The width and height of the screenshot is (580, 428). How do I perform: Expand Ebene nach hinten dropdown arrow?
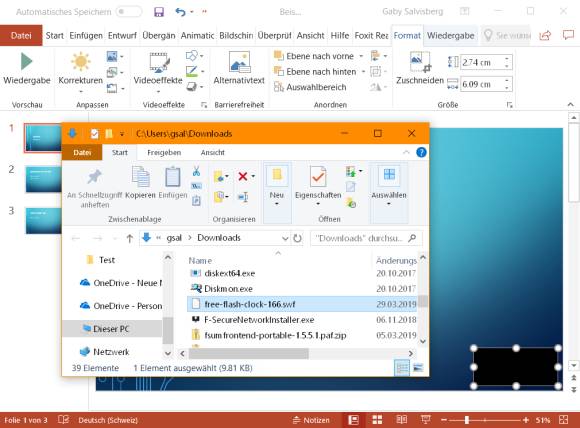[363, 72]
